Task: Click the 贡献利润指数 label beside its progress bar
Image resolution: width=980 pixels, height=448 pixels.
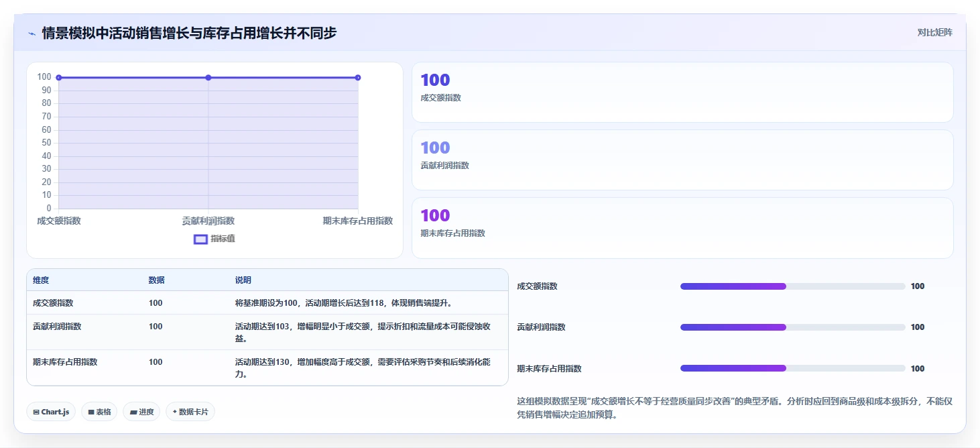Action: tap(541, 327)
